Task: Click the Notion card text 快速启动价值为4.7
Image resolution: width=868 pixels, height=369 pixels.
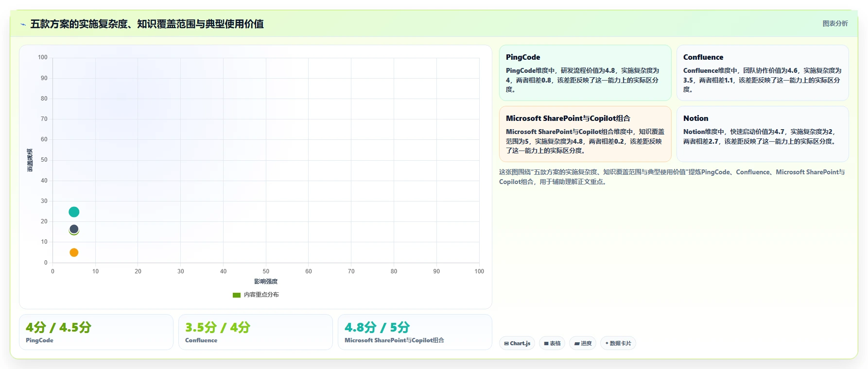Action: (757, 132)
